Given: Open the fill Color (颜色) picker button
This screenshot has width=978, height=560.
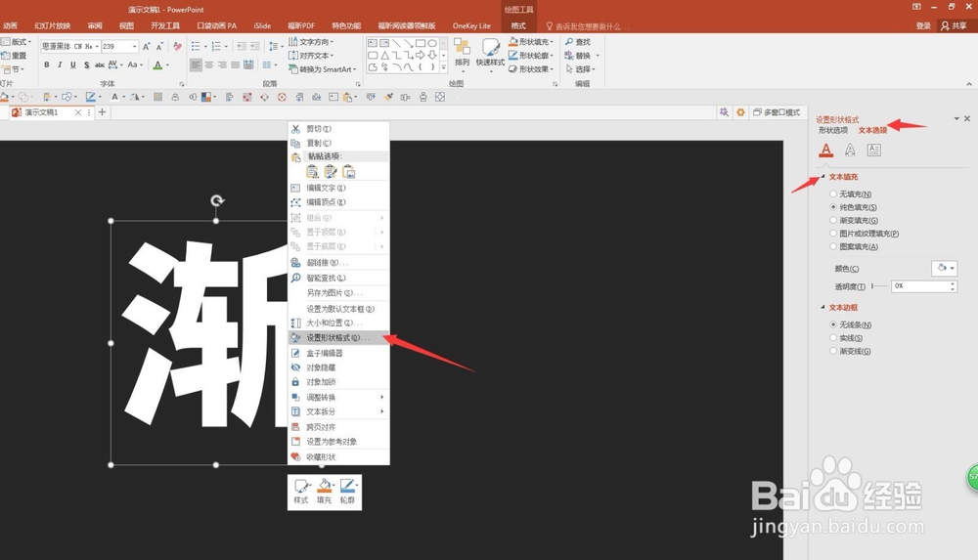Looking at the screenshot, I should tap(944, 268).
